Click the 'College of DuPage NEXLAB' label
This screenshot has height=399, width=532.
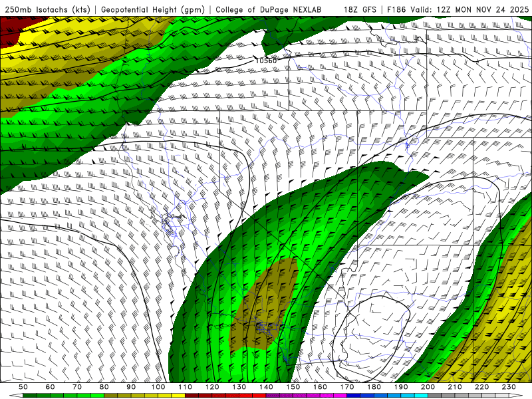click(269, 10)
